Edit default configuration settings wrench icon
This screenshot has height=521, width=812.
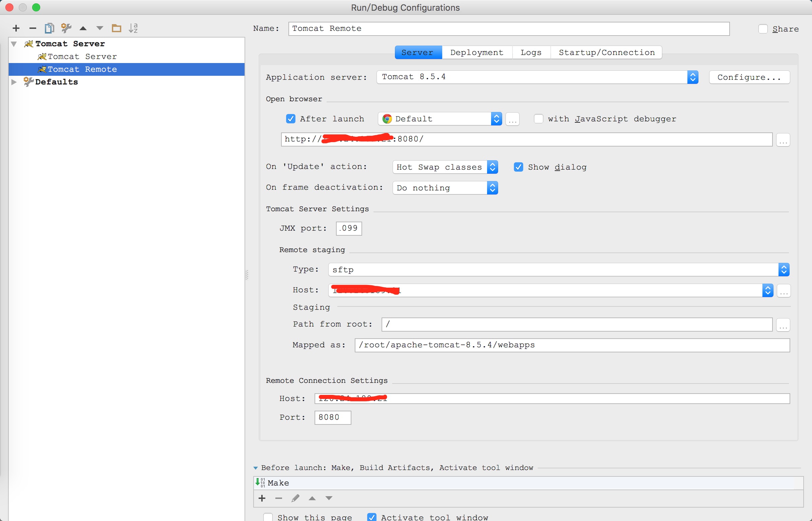coord(66,28)
